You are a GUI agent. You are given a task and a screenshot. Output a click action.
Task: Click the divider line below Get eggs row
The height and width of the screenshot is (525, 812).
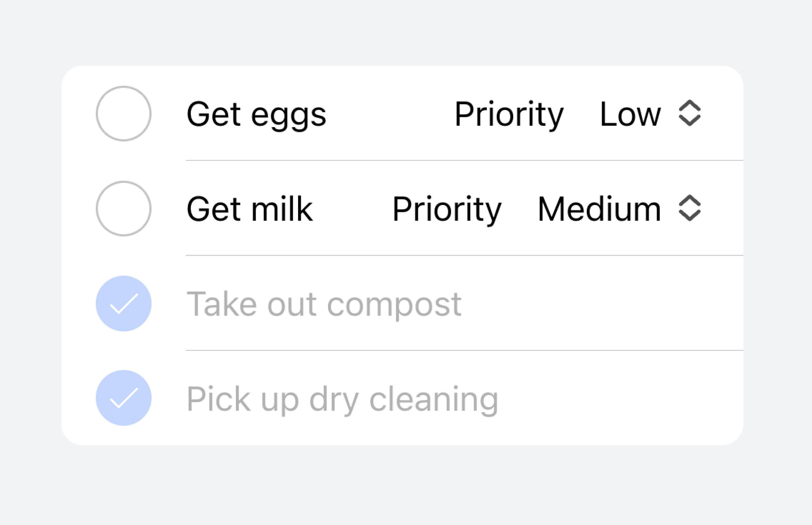[x=464, y=160]
